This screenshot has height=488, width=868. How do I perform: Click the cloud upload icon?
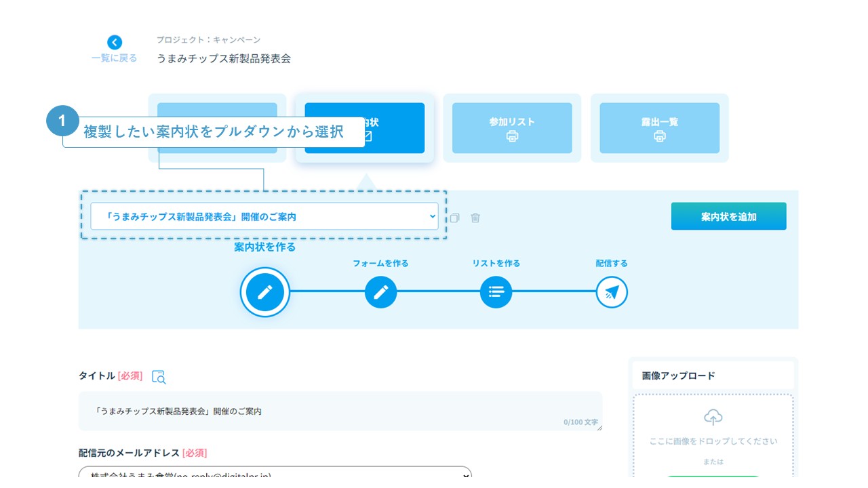[713, 416]
